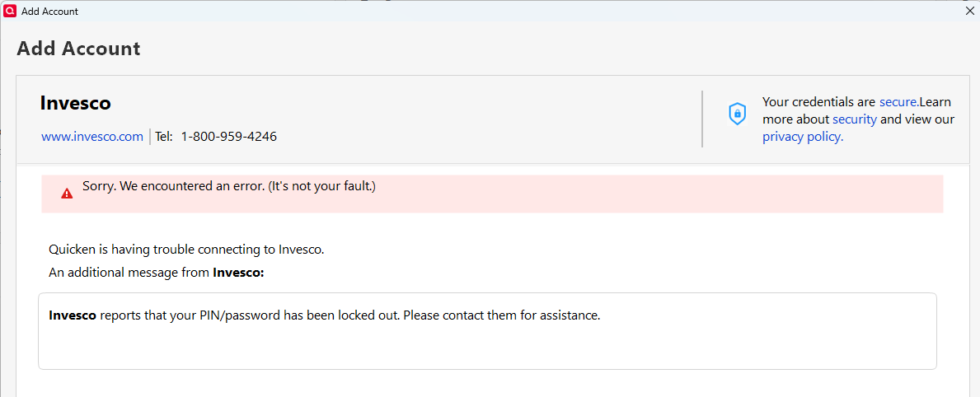Click the shield lock security icon

point(737,114)
